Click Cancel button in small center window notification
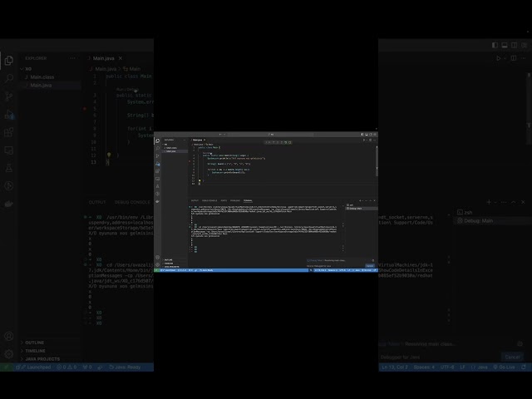This screenshot has width=532, height=399. point(369,266)
